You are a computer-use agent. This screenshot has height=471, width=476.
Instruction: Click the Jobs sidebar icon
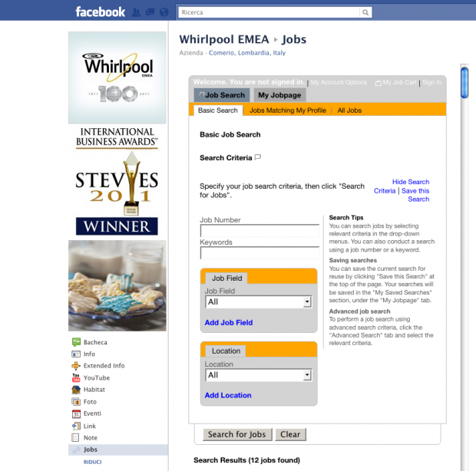76,450
